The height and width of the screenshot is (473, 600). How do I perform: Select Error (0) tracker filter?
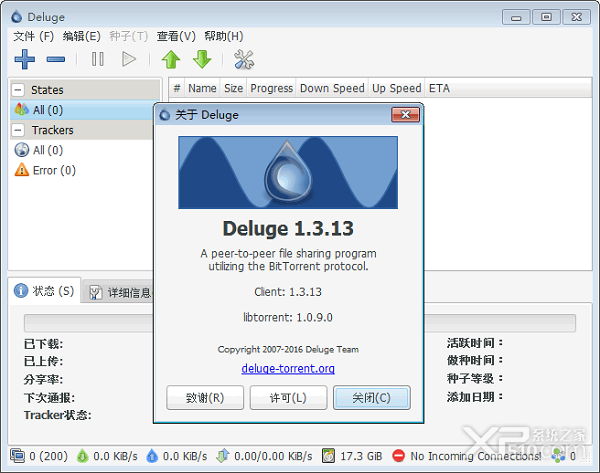click(x=82, y=170)
